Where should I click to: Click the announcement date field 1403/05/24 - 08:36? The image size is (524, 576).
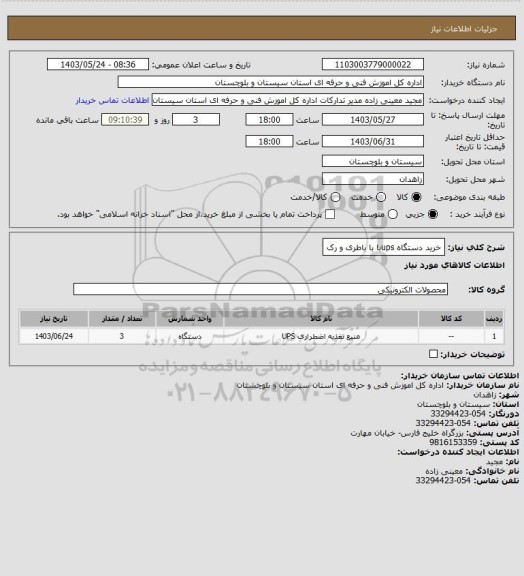coord(98,64)
